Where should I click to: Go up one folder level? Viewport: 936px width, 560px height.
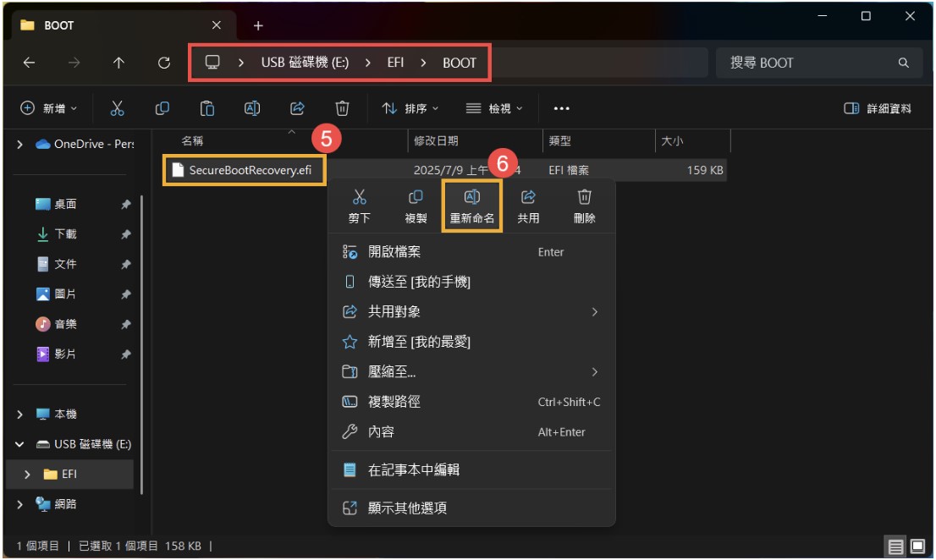118,63
